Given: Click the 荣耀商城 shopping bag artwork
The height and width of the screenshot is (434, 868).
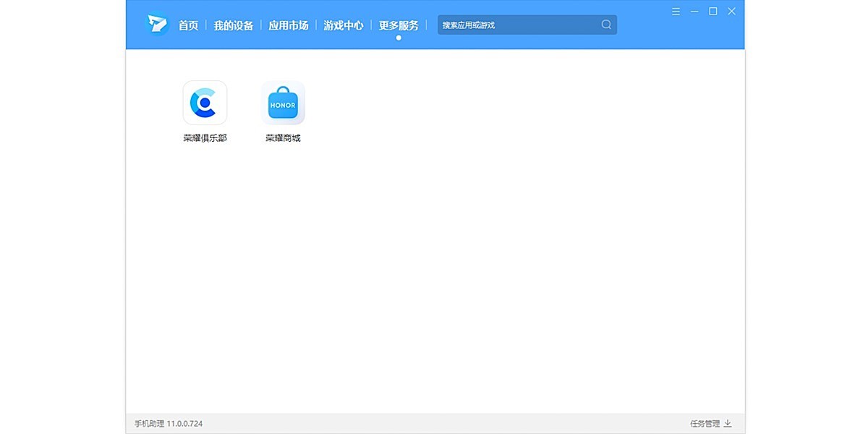Looking at the screenshot, I should (283, 103).
